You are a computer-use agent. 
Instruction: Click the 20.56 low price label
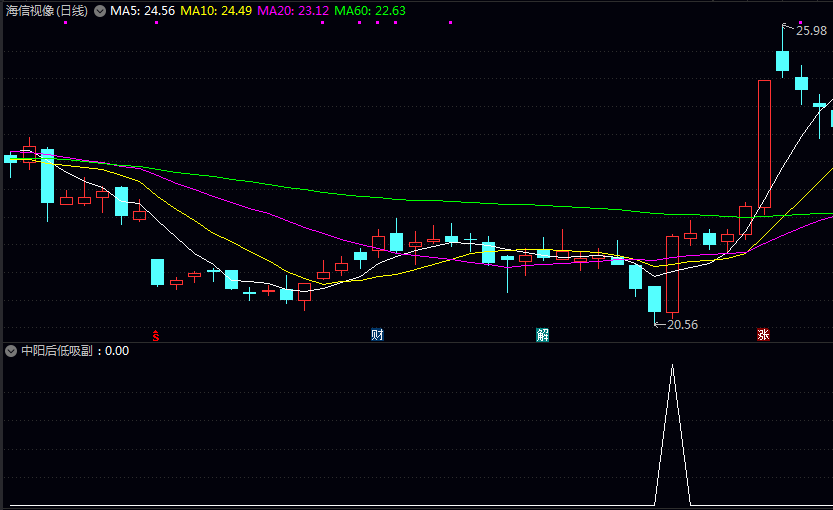click(x=682, y=324)
